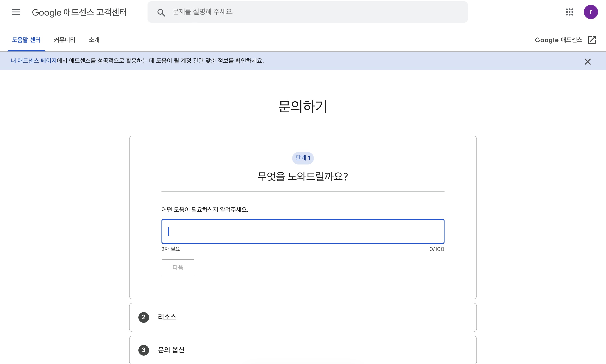
Task: Click the 단계 1 badge
Action: (303, 158)
